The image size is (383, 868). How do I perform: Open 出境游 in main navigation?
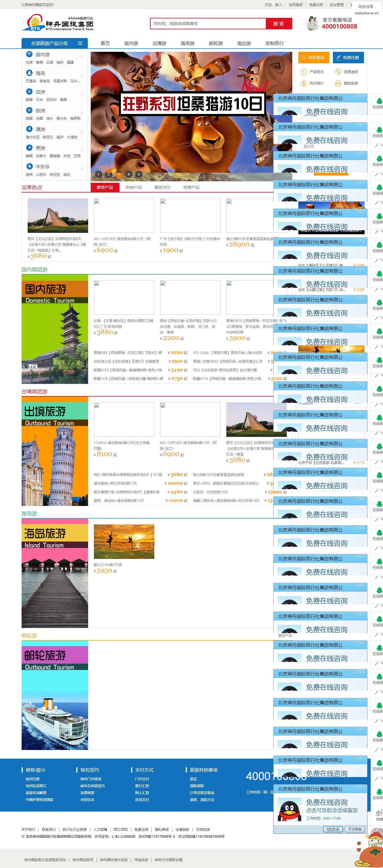[159, 43]
